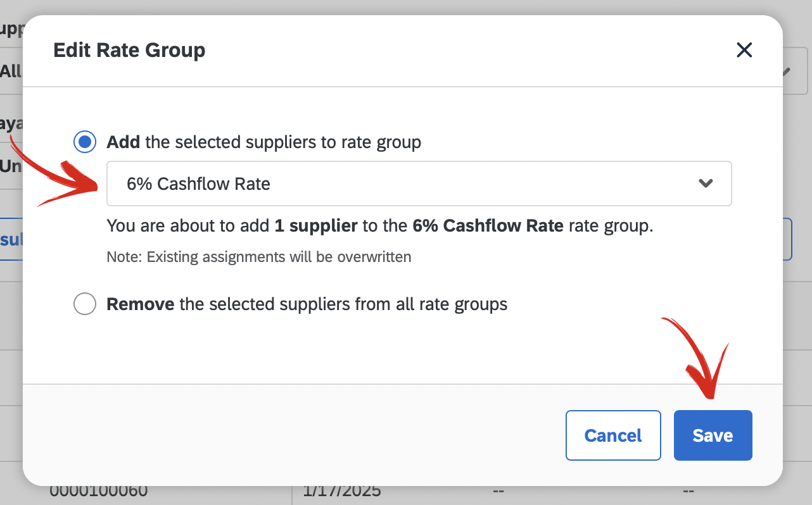Click the outlined button at the right edge

(787, 240)
